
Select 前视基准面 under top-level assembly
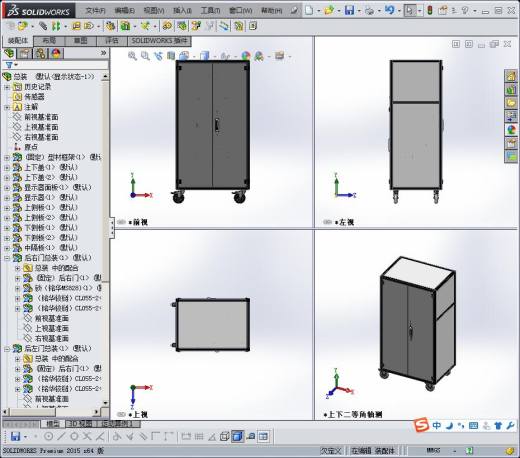point(41,117)
